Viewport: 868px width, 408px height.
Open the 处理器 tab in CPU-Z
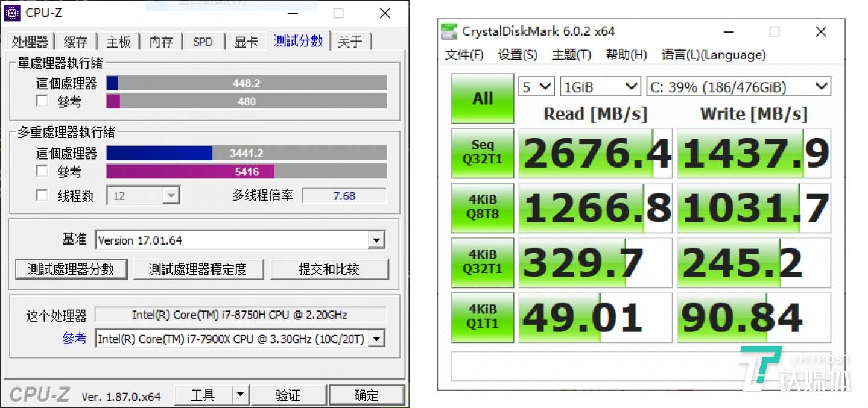coord(30,42)
